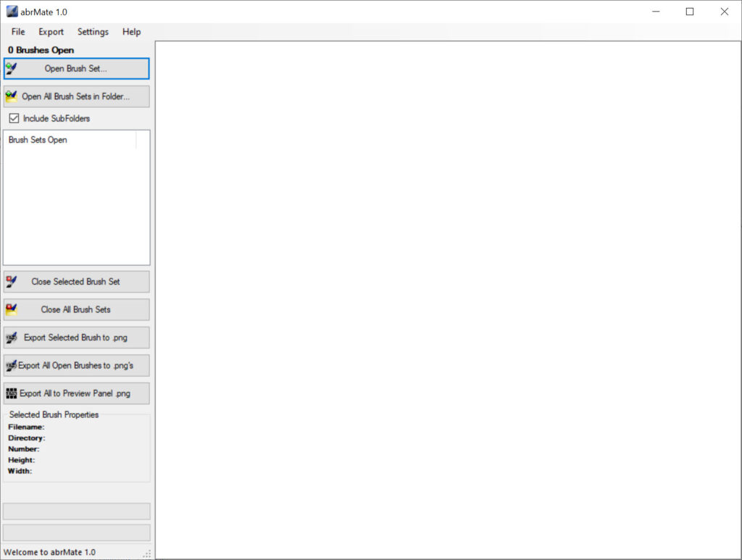
Task: Click the Open Brush Set icon
Action: 12,69
